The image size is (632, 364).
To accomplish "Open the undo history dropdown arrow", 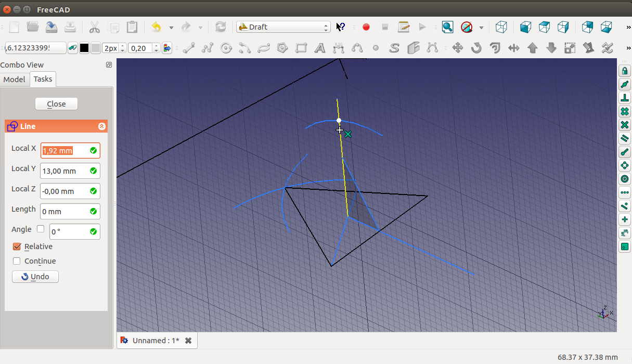I will pyautogui.click(x=171, y=27).
